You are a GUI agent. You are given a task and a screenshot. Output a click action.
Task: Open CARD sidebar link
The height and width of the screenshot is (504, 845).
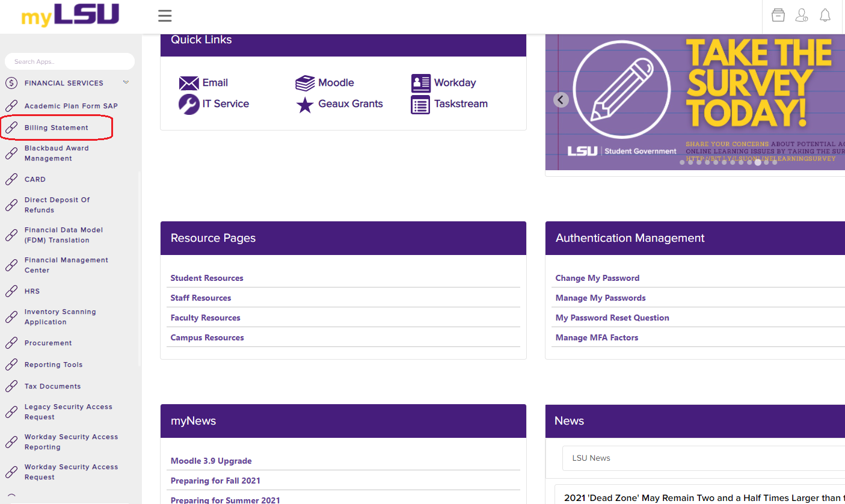35,179
